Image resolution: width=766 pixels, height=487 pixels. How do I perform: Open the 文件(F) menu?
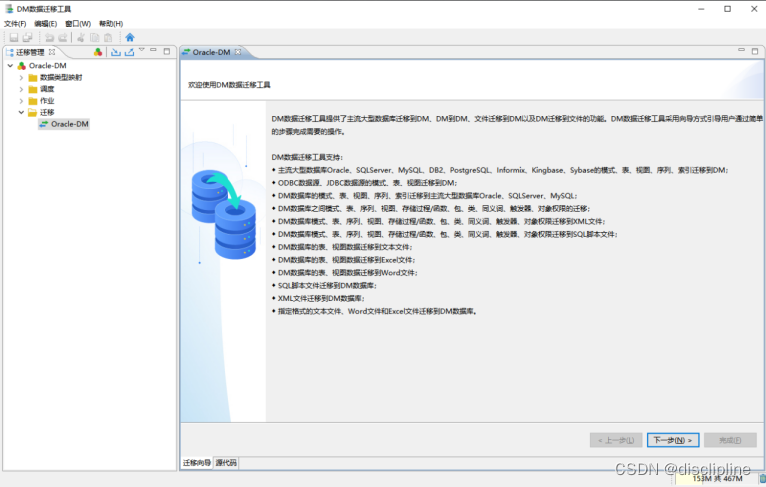click(15, 23)
